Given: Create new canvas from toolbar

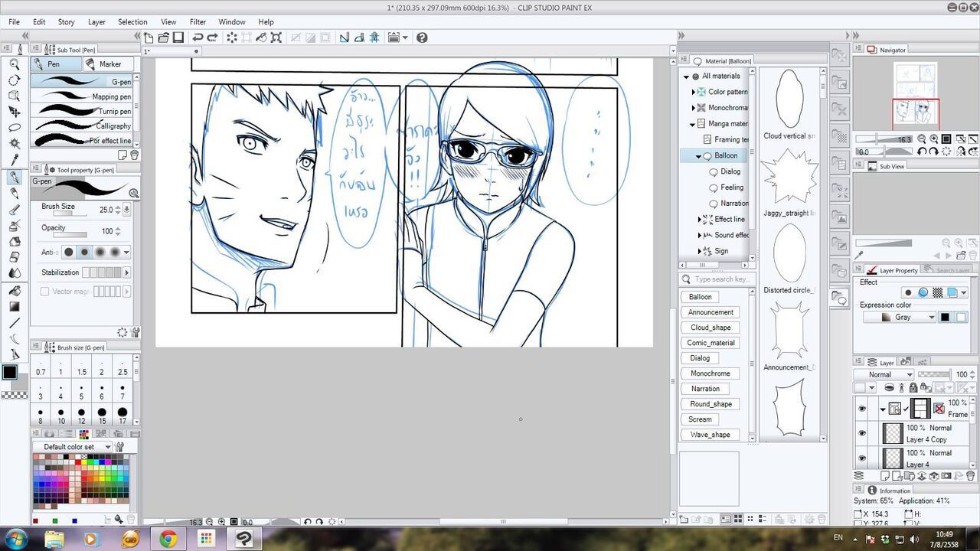Looking at the screenshot, I should point(149,37).
